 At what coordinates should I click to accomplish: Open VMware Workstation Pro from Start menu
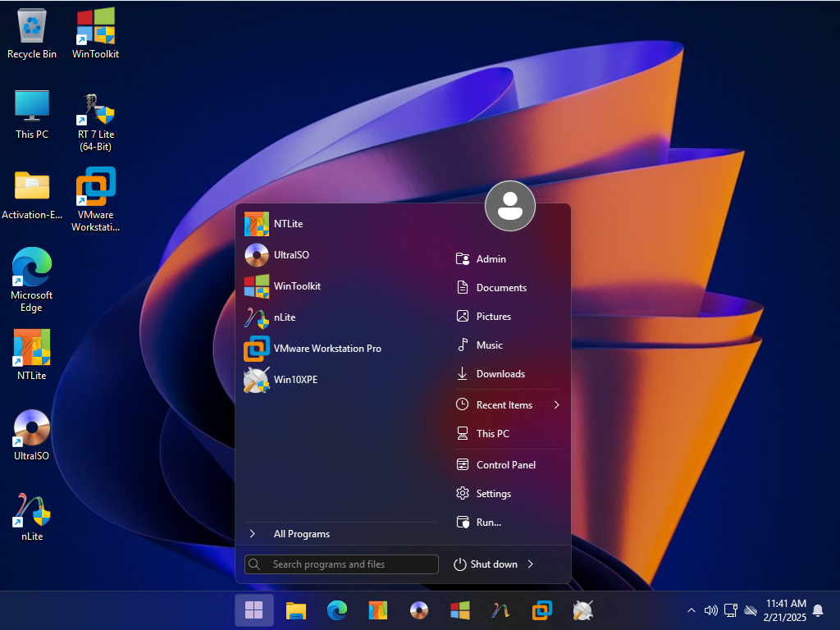click(340, 348)
